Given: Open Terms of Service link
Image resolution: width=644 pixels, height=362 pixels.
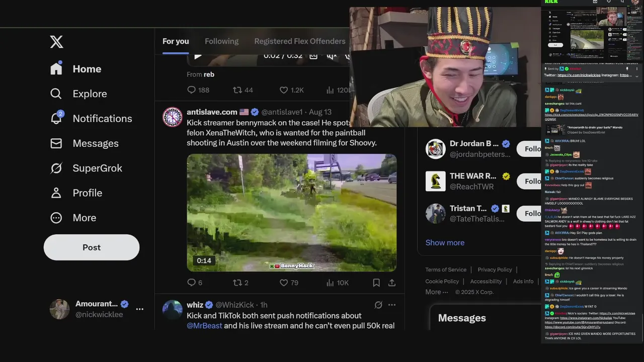Looking at the screenshot, I should [x=446, y=269].
